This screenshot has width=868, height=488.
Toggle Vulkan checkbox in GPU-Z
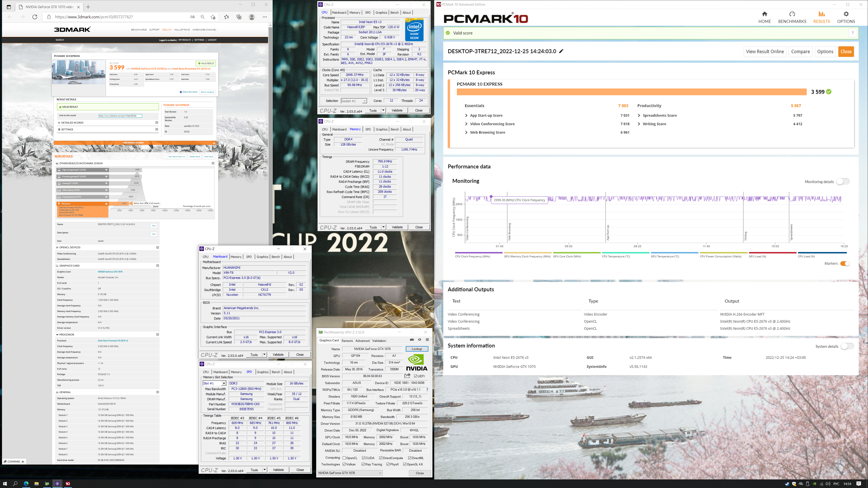click(x=344, y=465)
